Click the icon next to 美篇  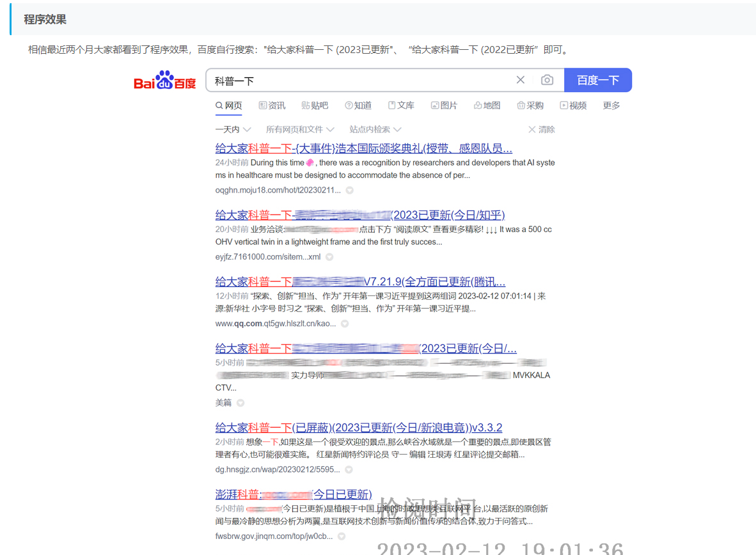pyautogui.click(x=240, y=403)
